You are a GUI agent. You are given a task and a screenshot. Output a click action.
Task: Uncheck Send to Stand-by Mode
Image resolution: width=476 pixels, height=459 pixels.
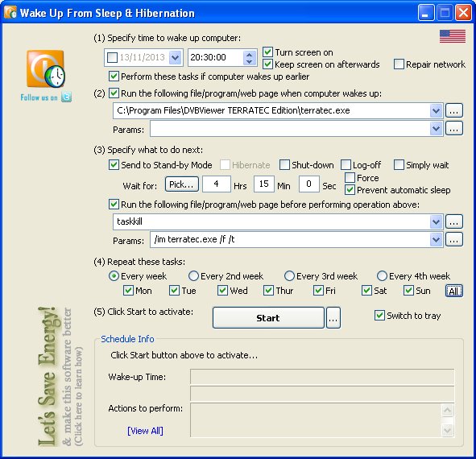pos(114,165)
